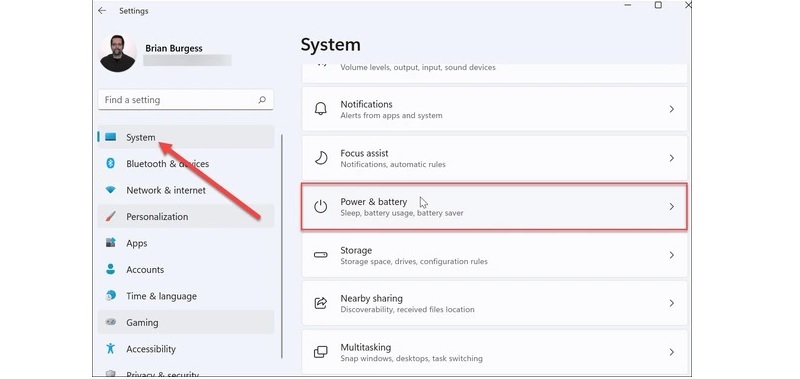Minimize the Settings window

point(628,5)
